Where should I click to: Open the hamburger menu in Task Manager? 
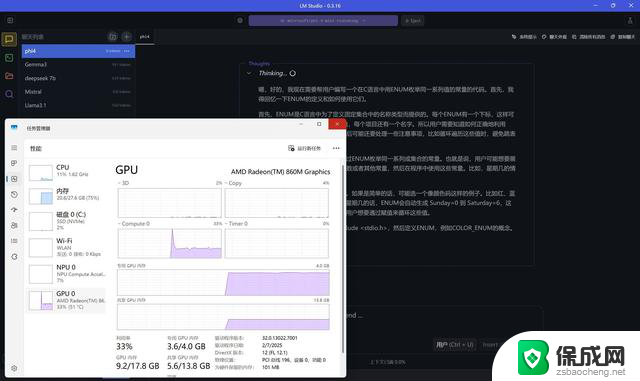(x=14, y=148)
